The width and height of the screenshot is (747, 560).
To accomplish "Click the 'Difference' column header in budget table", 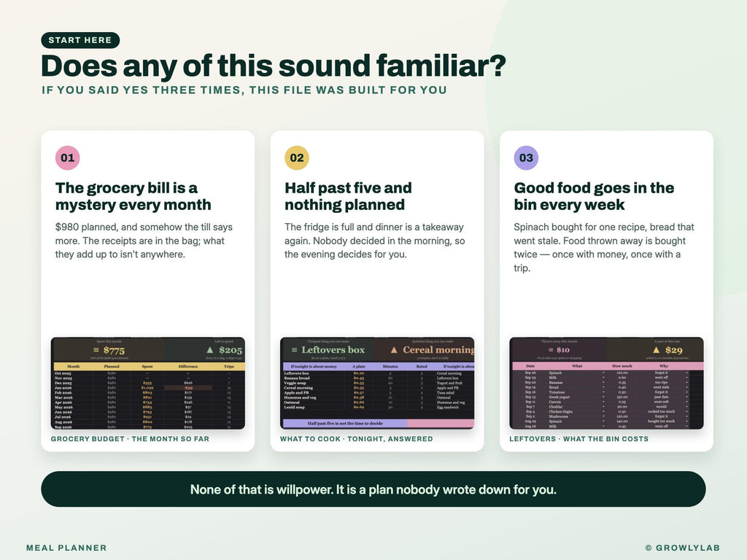I will 188,367.
